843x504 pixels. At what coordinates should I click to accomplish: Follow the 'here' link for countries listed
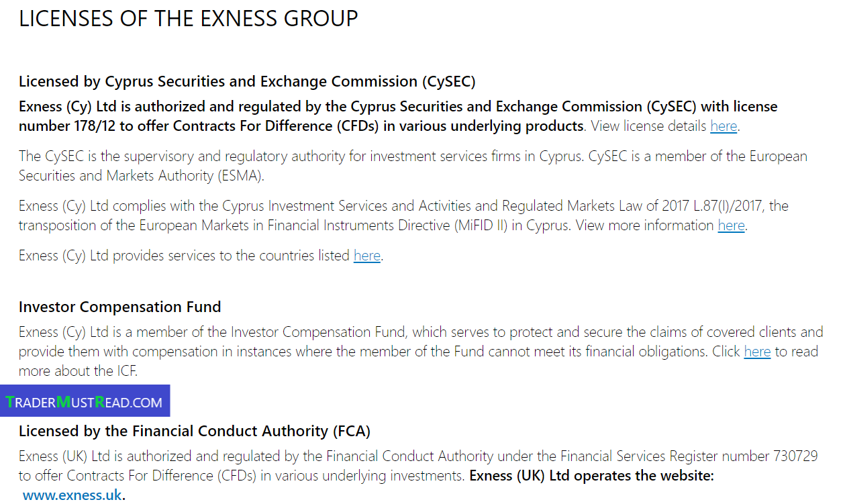[x=367, y=256]
